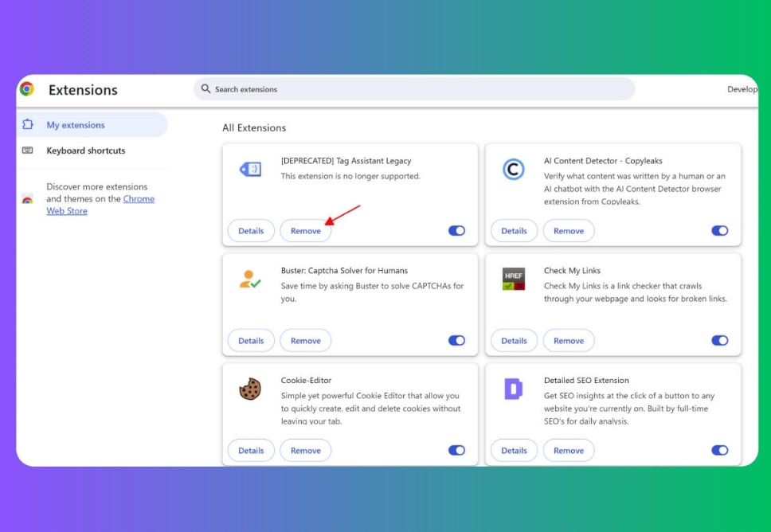Click the Buster Captcha Solver icon
771x532 pixels.
tap(250, 279)
